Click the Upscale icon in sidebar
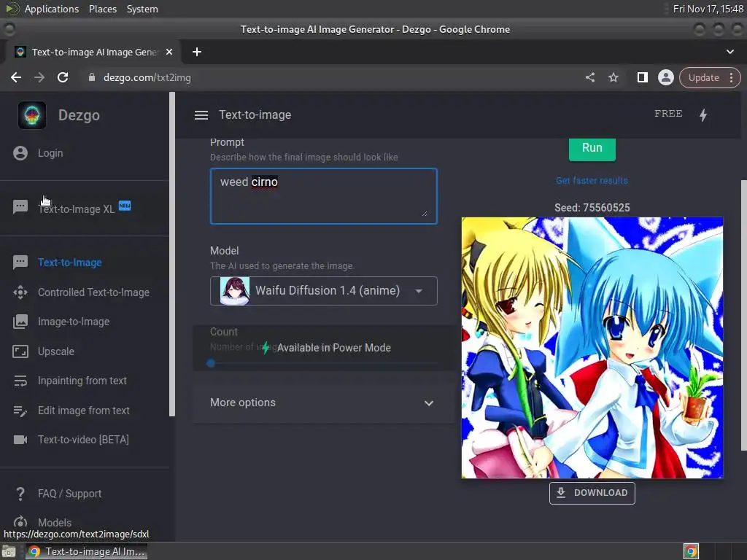This screenshot has width=747, height=560. click(x=20, y=351)
